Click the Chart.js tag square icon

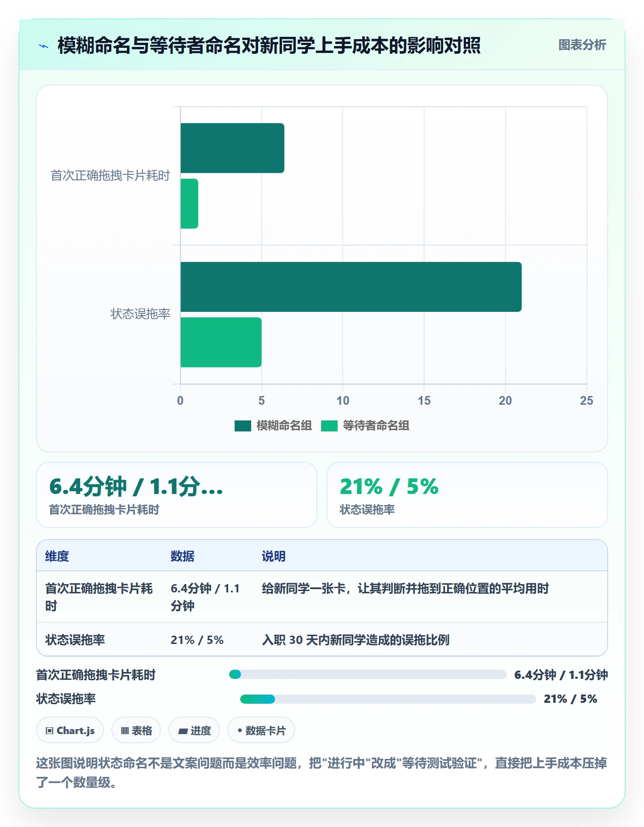pyautogui.click(x=50, y=731)
